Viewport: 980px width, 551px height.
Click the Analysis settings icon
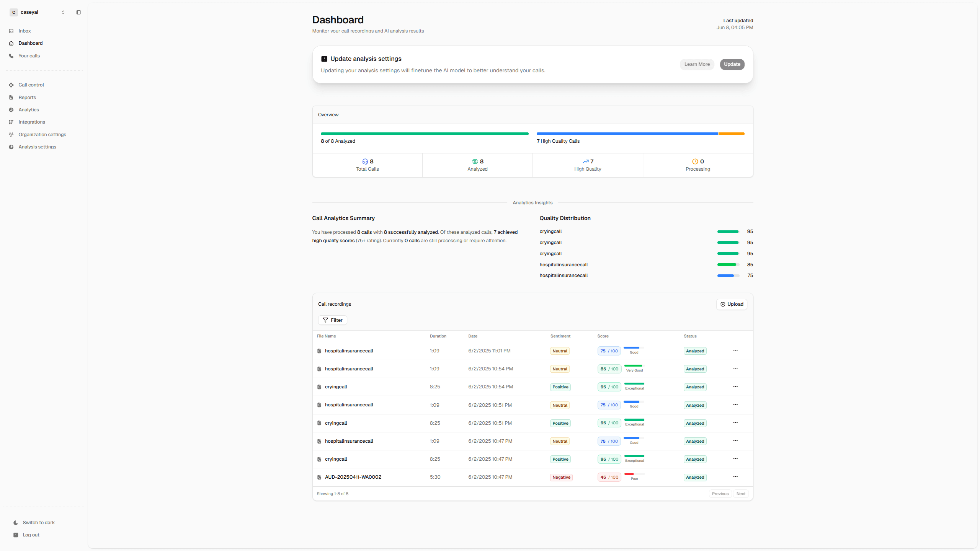tap(11, 147)
